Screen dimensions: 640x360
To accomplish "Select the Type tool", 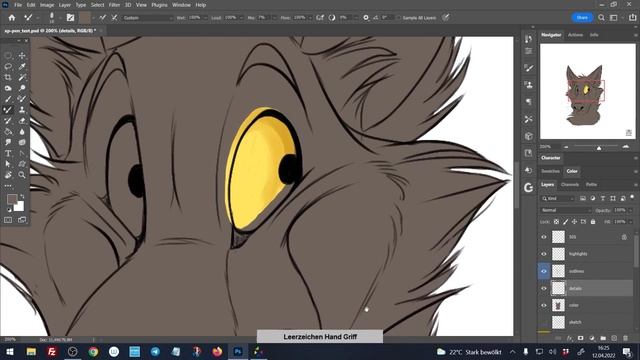I will point(8,153).
